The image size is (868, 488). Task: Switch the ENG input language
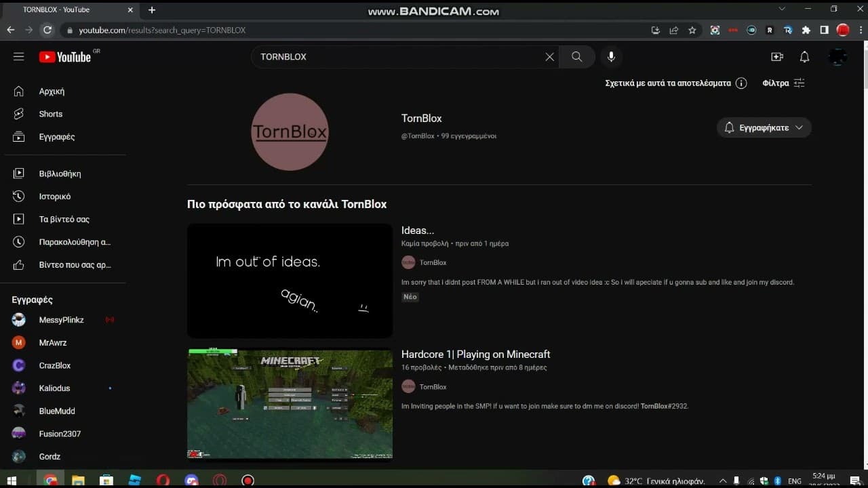tap(795, 481)
